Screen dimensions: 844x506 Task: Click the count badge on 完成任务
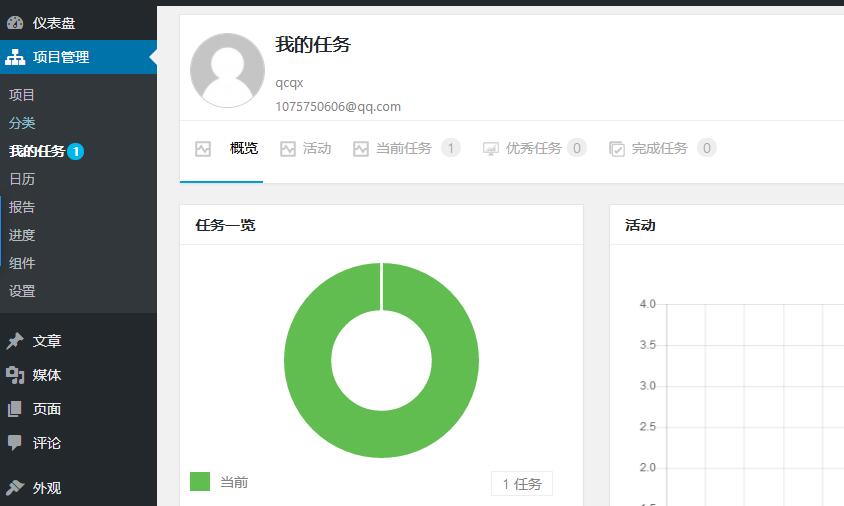(707, 148)
